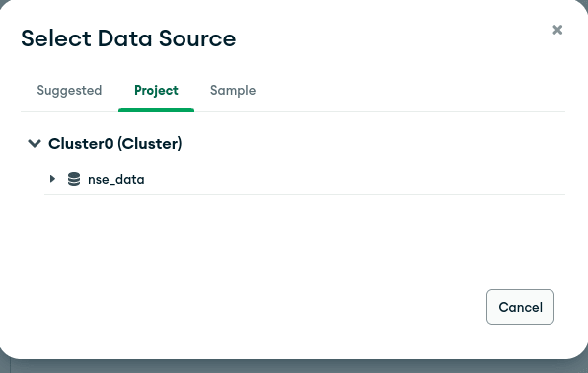Select the nse_data database name

click(115, 179)
